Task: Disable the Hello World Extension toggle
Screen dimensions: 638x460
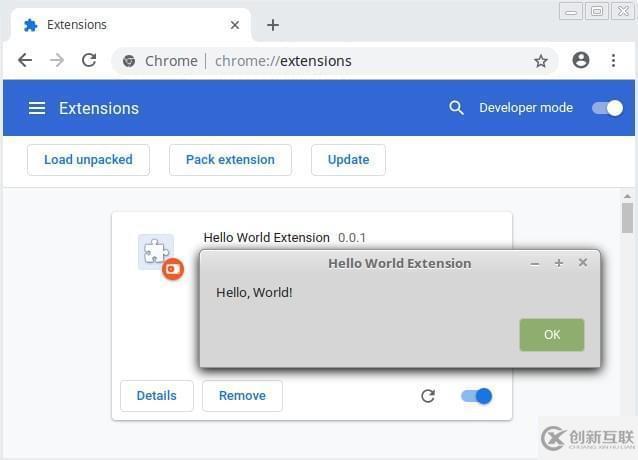Action: (x=476, y=396)
